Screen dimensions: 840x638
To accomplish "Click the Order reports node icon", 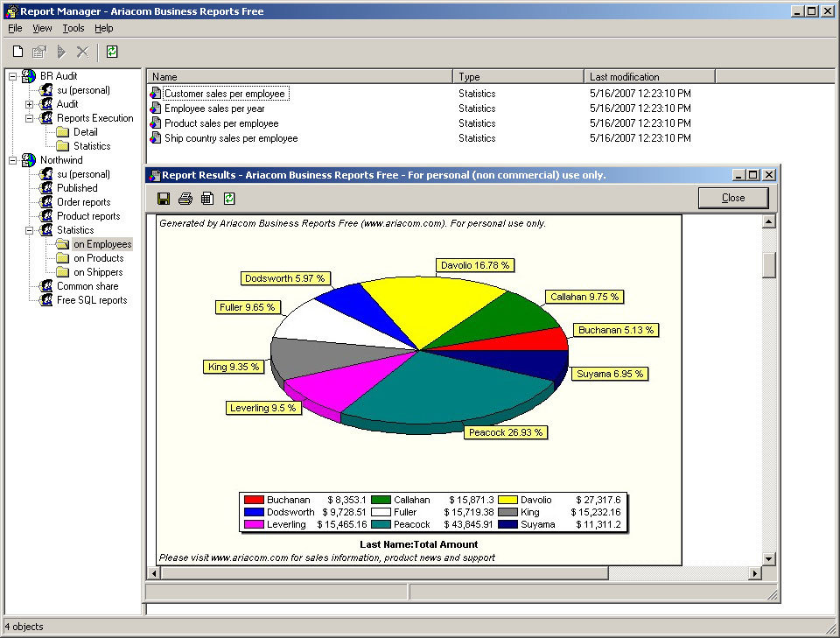I will [x=46, y=202].
